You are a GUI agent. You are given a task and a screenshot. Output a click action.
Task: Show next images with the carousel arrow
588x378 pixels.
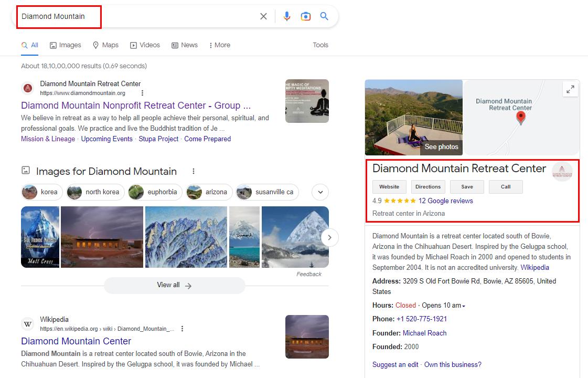click(329, 237)
